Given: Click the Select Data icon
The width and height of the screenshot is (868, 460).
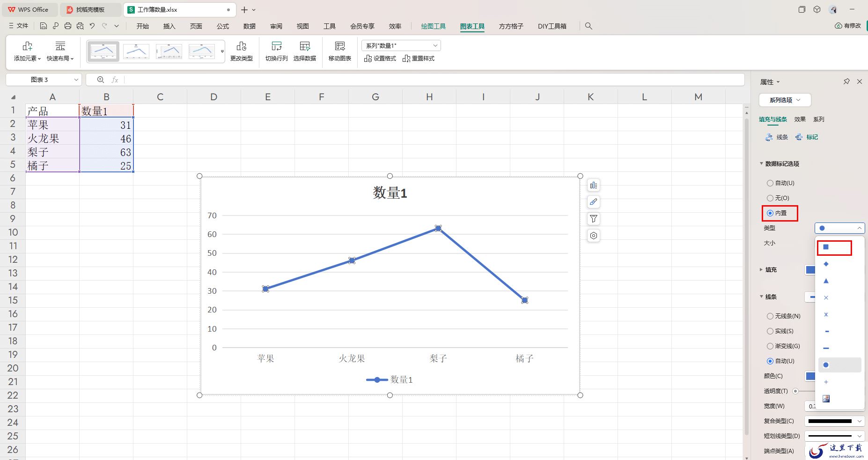Looking at the screenshot, I should 305,46.
